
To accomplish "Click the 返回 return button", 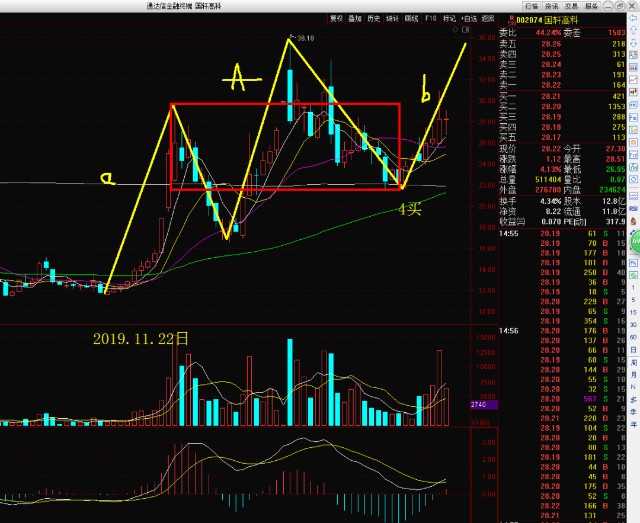I will [x=487, y=19].
